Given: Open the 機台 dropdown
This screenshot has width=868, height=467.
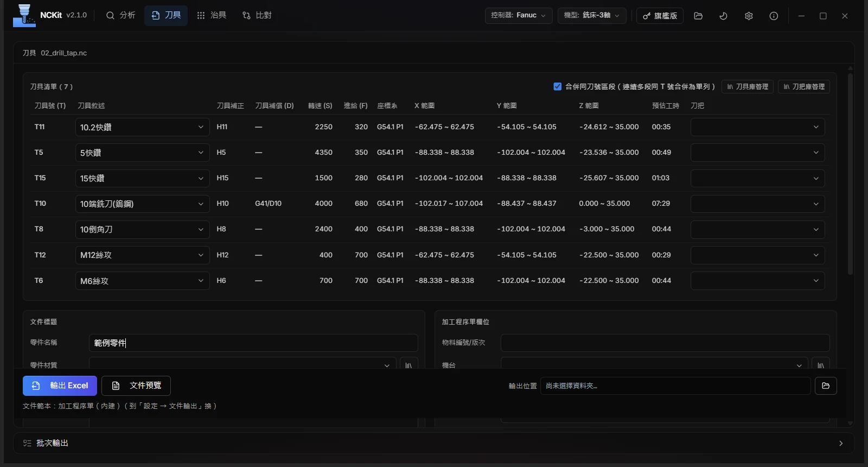Looking at the screenshot, I should [654, 365].
